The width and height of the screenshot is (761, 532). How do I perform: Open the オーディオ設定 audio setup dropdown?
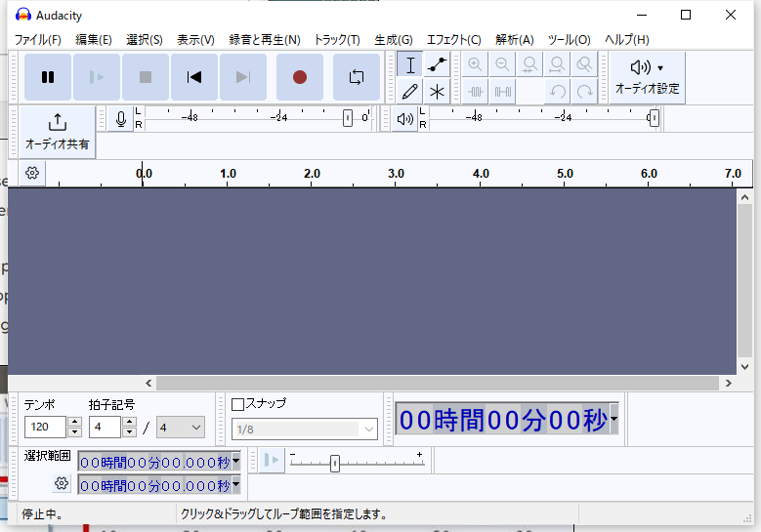(647, 77)
